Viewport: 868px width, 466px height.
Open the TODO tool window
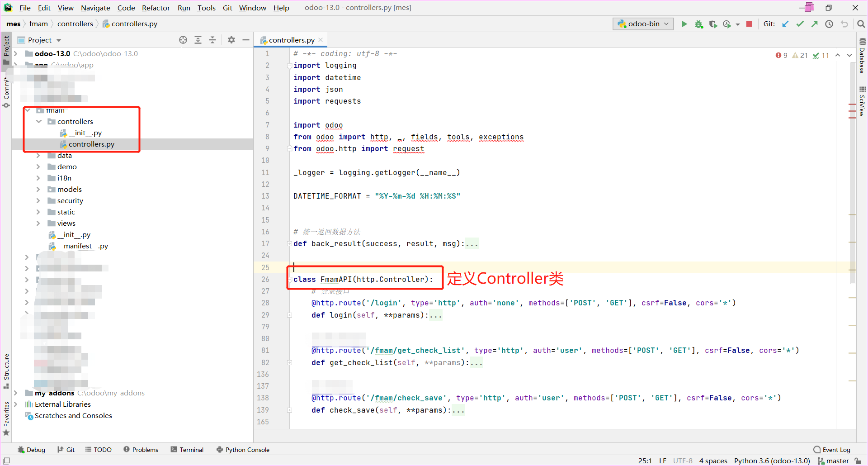tap(98, 450)
